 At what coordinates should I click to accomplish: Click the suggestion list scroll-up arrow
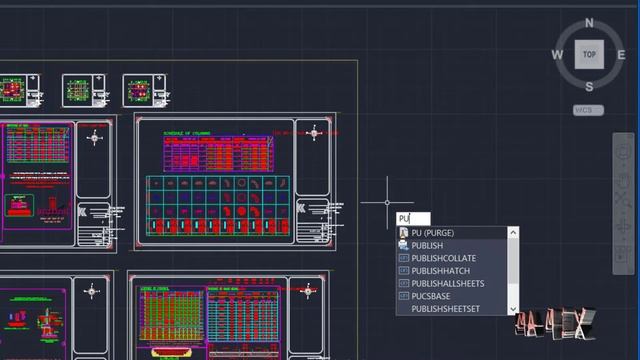(513, 233)
